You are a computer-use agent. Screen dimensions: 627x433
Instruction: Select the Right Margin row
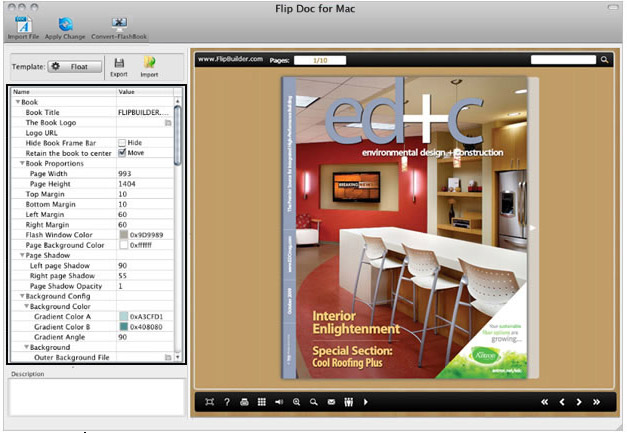click(92, 225)
